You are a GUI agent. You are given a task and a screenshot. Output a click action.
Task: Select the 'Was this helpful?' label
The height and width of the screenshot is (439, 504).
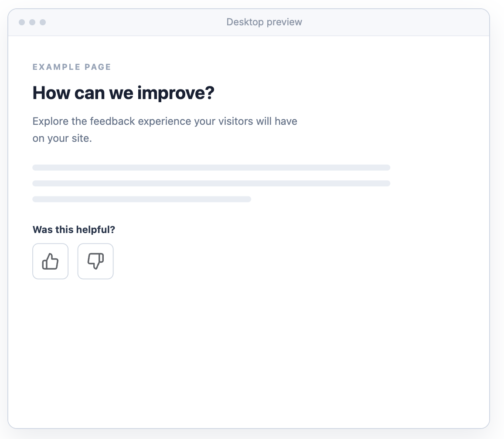pos(74,230)
